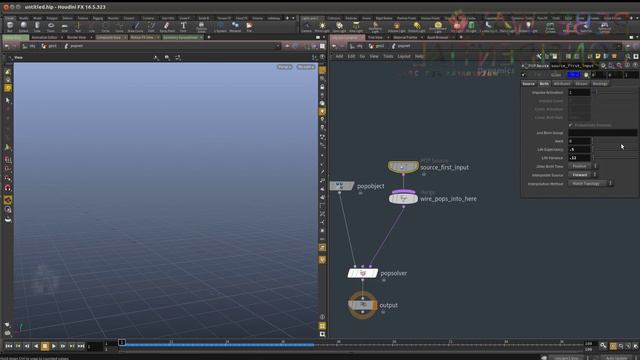
Task: Adjust the Seed slider
Action: pos(614,141)
